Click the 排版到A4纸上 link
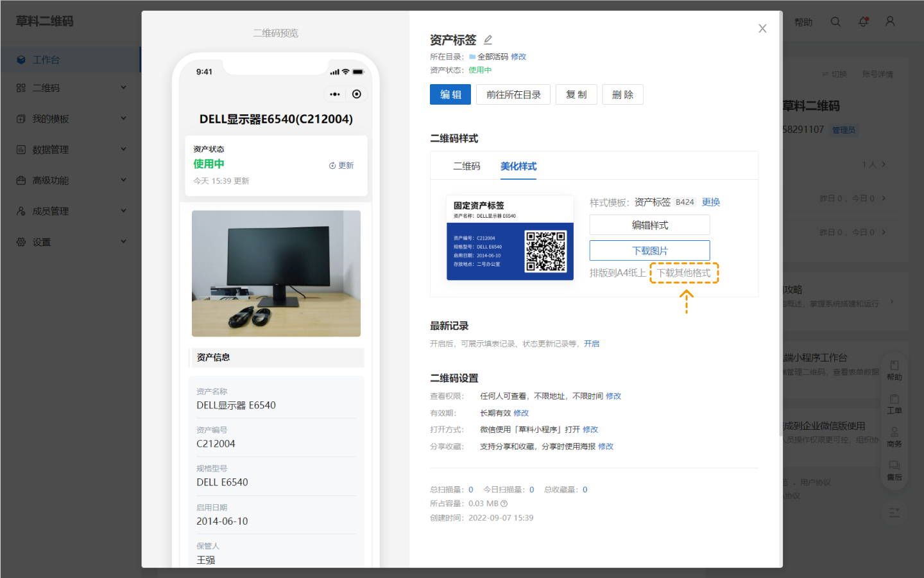 [618, 273]
